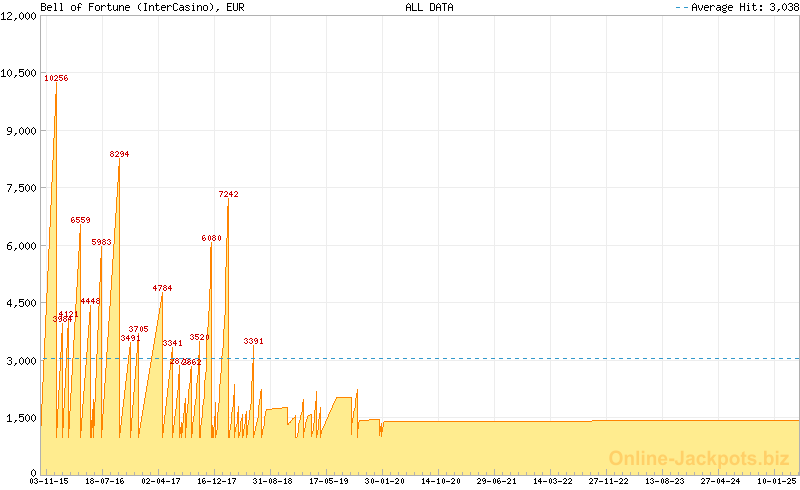Click the ALL DATA heading
This screenshot has width=800, height=490.
coord(429,7)
